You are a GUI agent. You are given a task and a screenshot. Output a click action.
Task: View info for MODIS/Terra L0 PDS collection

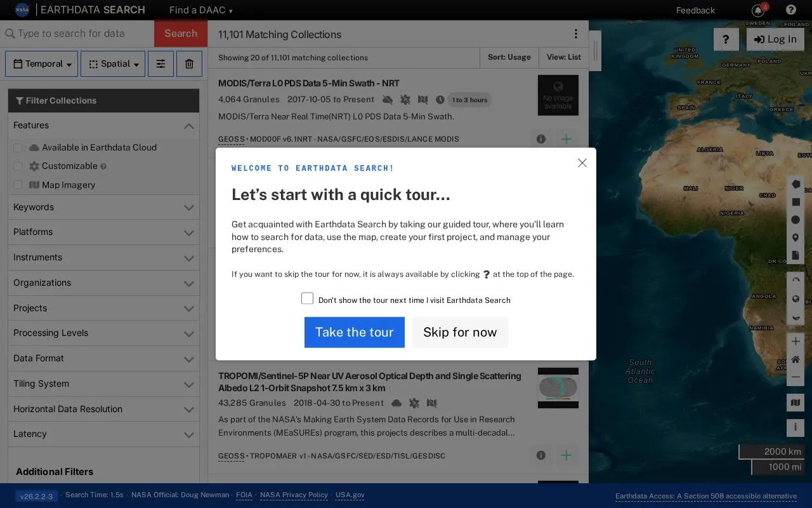click(540, 138)
